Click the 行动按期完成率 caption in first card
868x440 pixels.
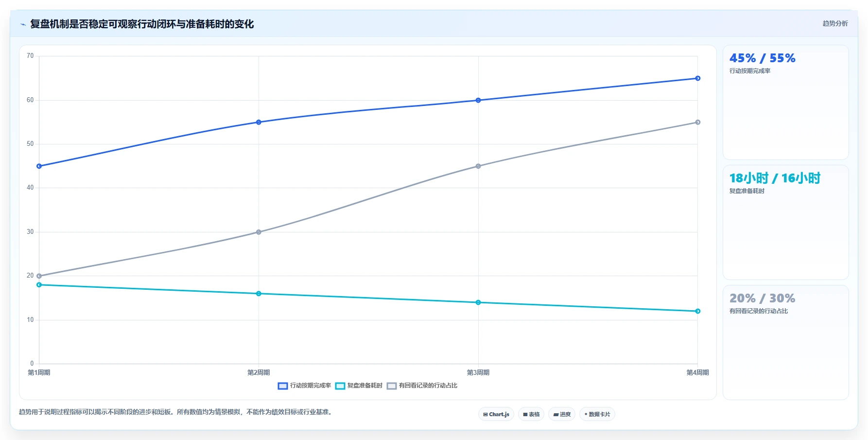tap(750, 71)
